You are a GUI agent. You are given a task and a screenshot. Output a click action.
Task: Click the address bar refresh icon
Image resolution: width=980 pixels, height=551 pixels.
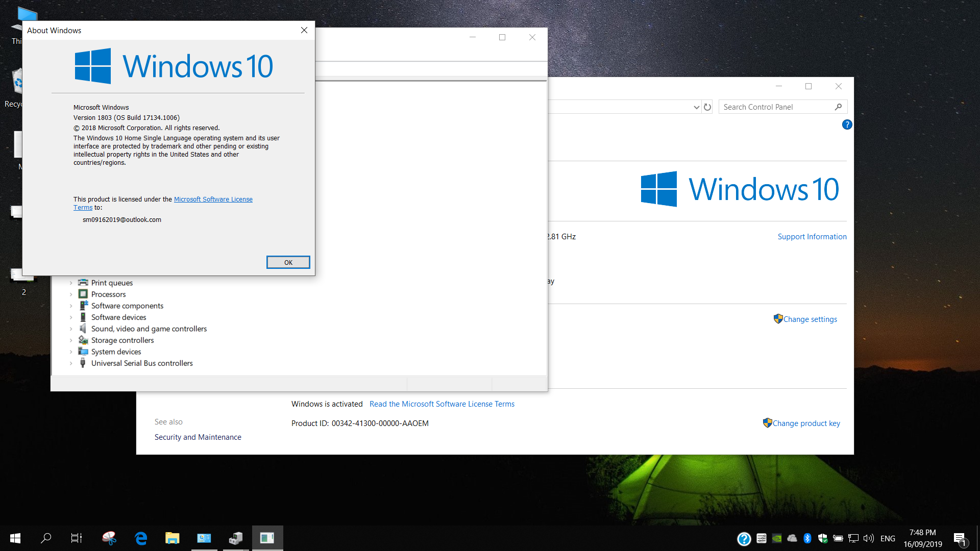pyautogui.click(x=707, y=107)
